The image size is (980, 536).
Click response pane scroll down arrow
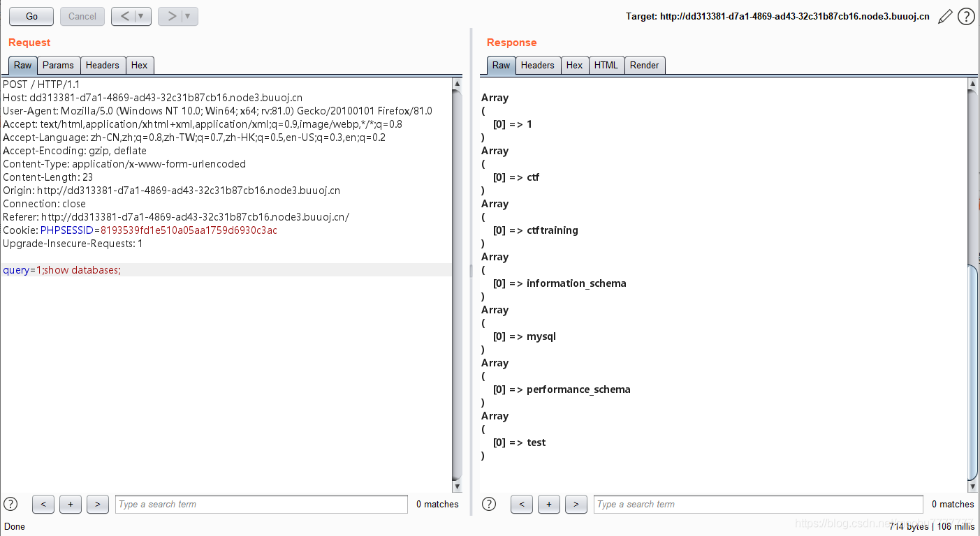(x=973, y=486)
